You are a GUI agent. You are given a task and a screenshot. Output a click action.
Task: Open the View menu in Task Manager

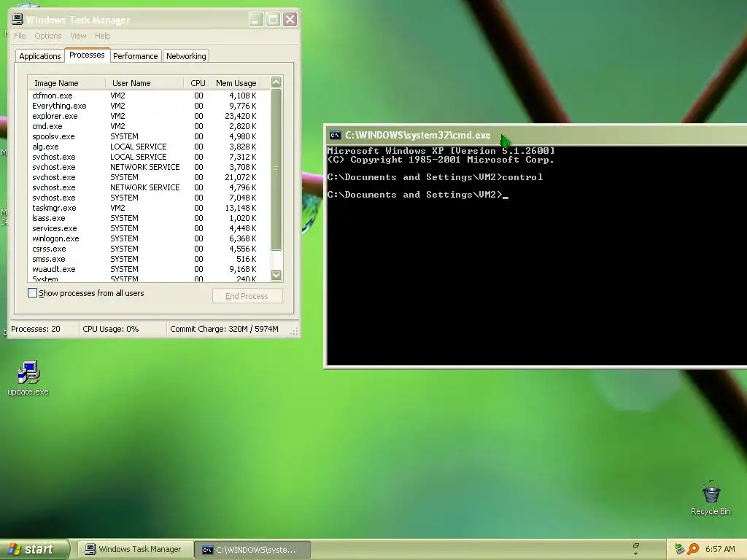[x=78, y=36]
